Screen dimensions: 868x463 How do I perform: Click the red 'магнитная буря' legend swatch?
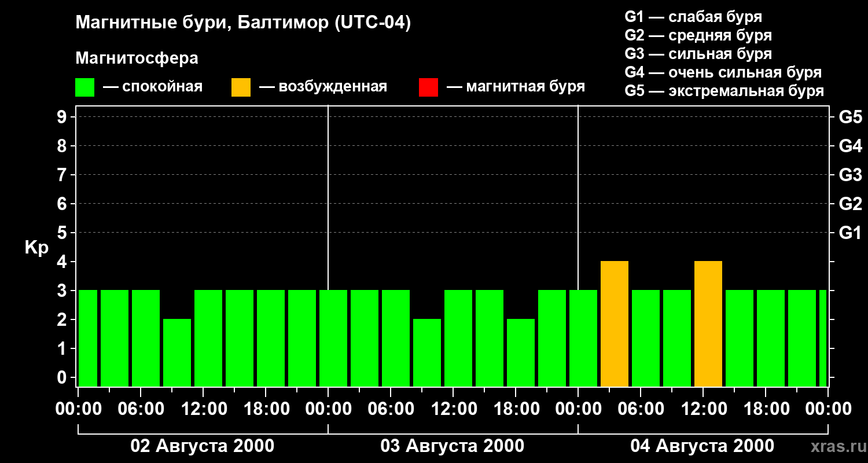pos(429,87)
